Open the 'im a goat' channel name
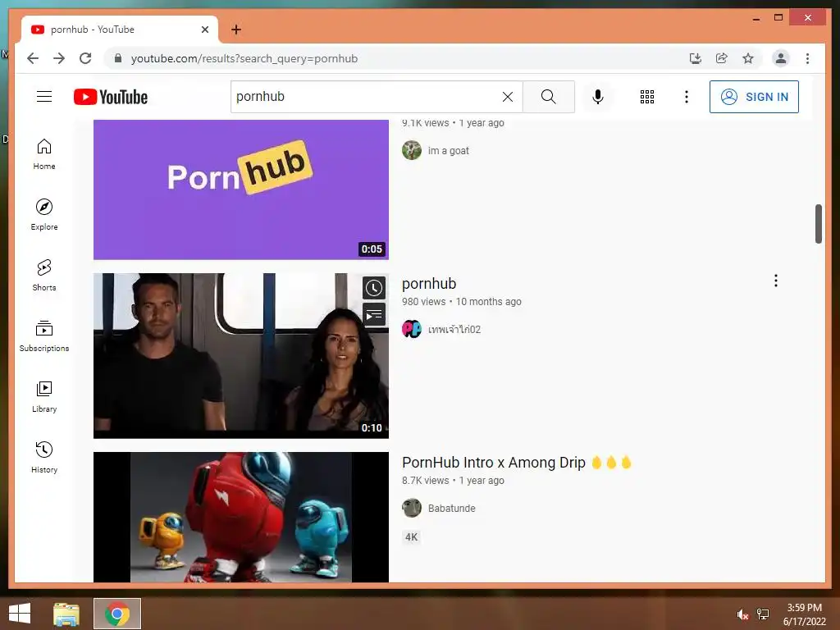 [449, 151]
